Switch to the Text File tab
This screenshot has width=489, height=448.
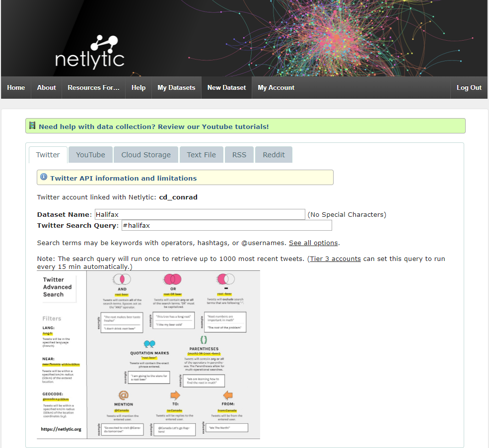tap(202, 155)
